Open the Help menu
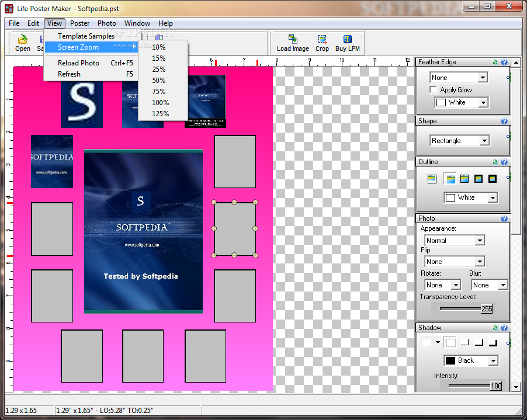This screenshot has height=420, width=527. click(x=165, y=23)
